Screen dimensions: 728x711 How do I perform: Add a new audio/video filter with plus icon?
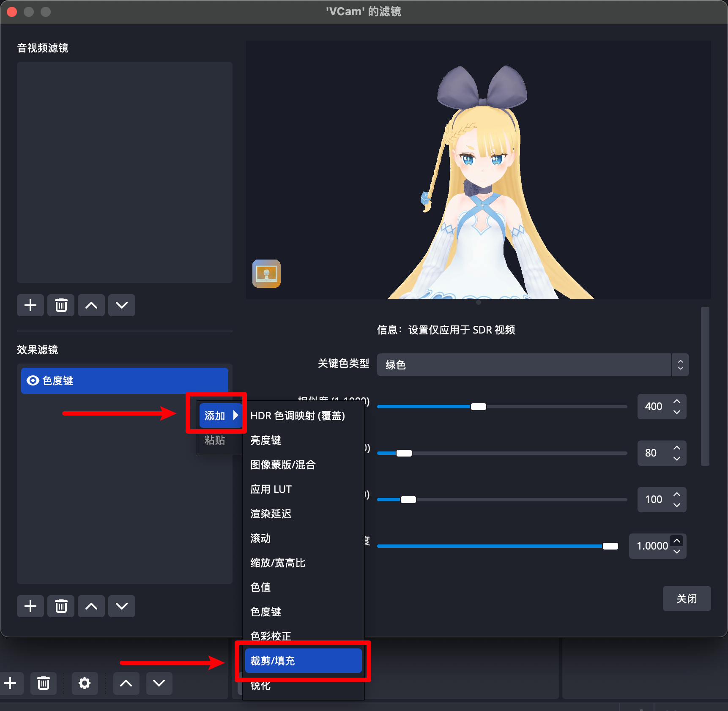click(30, 305)
